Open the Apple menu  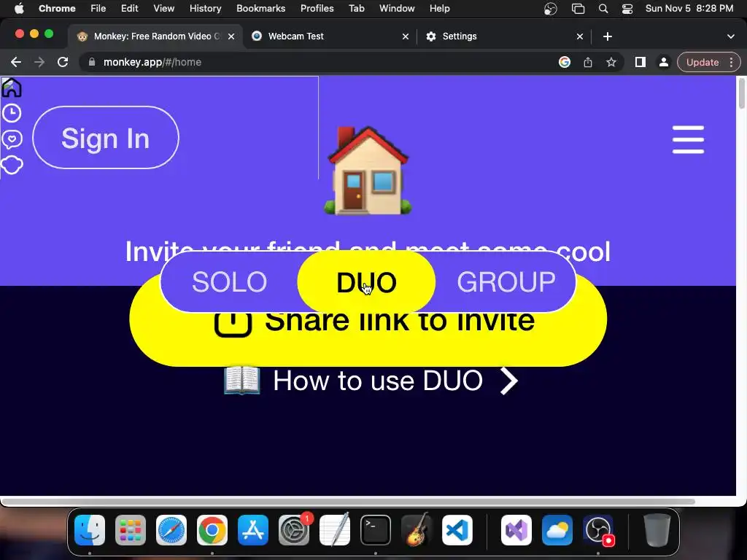(18, 9)
